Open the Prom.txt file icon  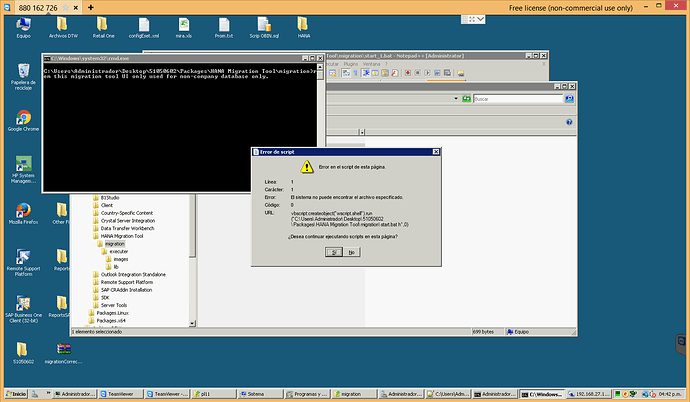224,27
